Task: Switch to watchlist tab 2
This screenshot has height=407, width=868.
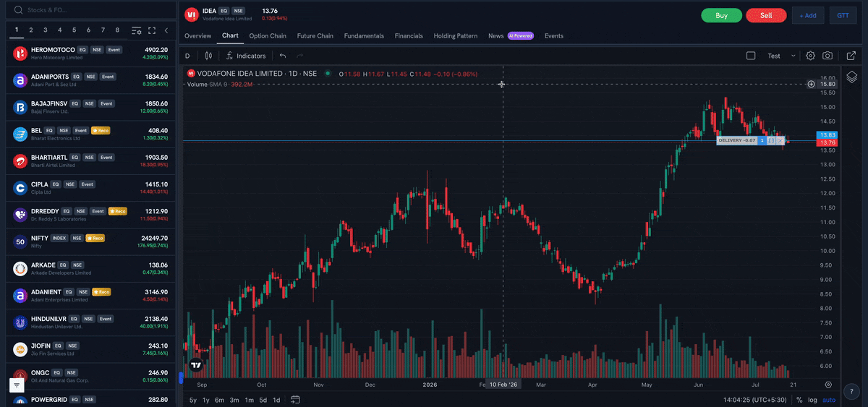Action: click(x=31, y=30)
